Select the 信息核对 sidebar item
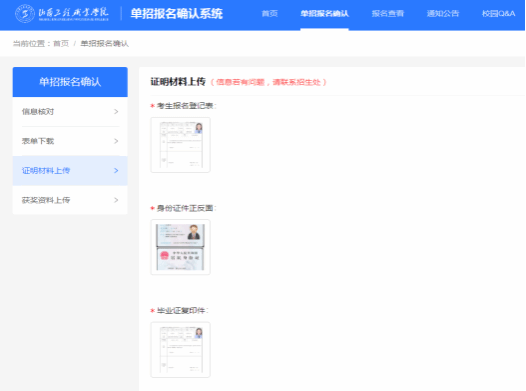The width and height of the screenshot is (526, 391). coord(70,112)
